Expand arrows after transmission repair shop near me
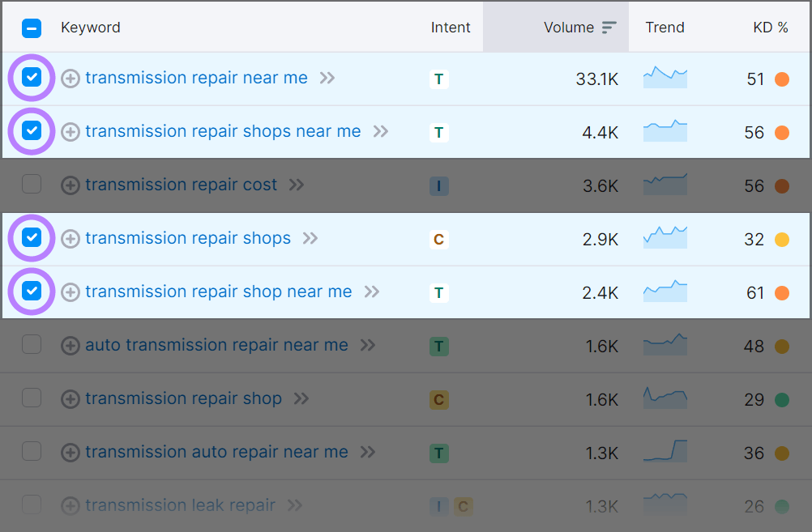 coord(372,292)
